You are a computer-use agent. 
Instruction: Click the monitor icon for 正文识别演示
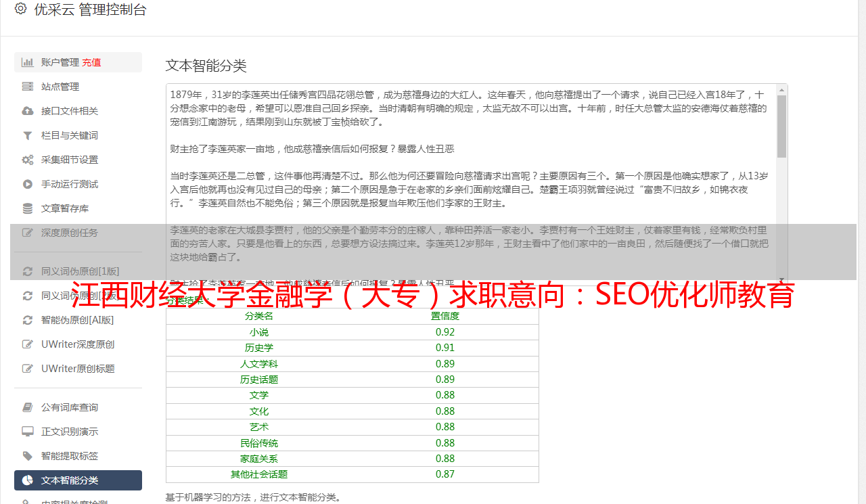coord(28,432)
